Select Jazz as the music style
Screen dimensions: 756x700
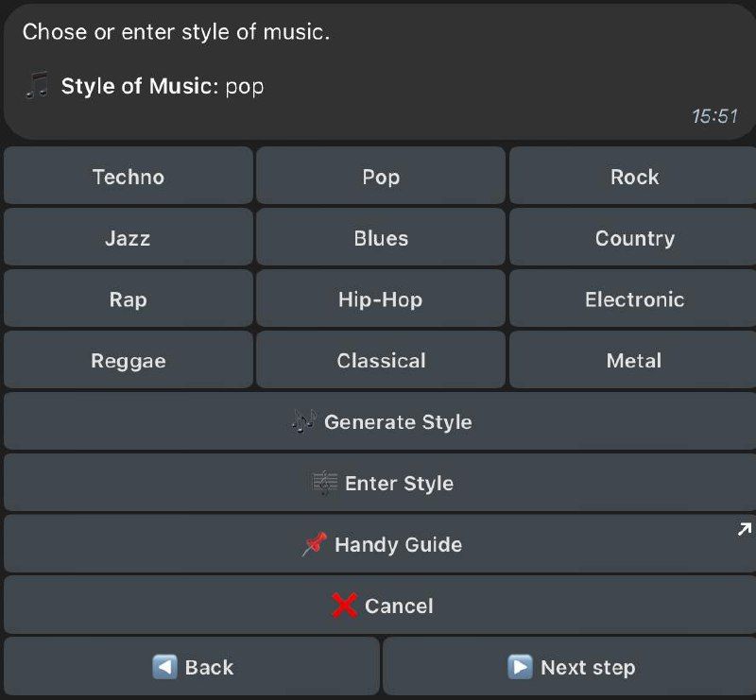pos(129,237)
